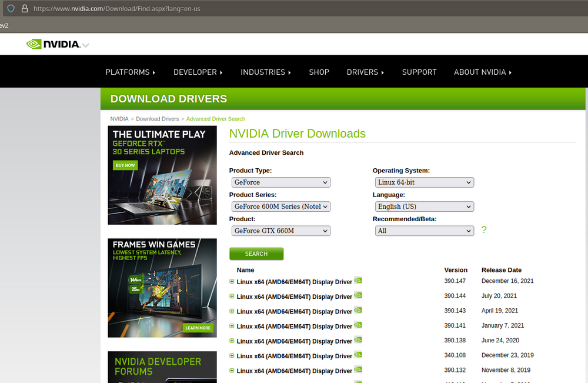Viewport: 588px width, 383px height.
Task: Open the Recommended/Beta dropdown showing All
Action: click(x=424, y=231)
